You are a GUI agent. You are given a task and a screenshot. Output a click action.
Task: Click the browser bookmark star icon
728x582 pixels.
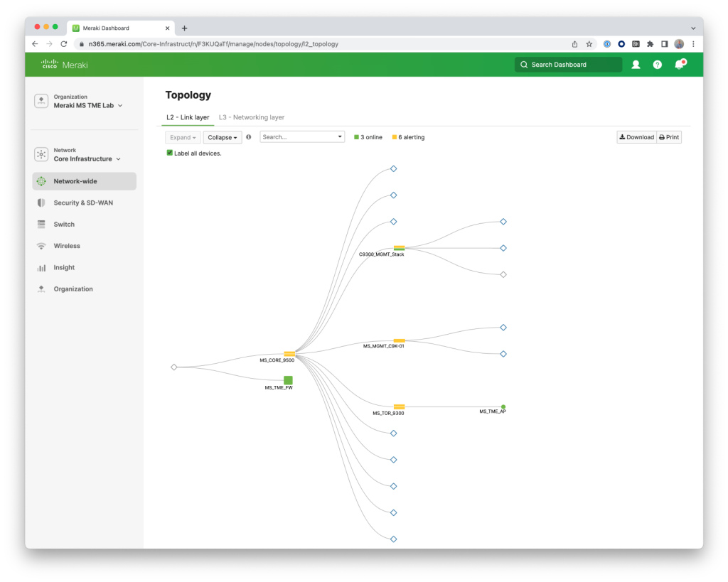[589, 44]
